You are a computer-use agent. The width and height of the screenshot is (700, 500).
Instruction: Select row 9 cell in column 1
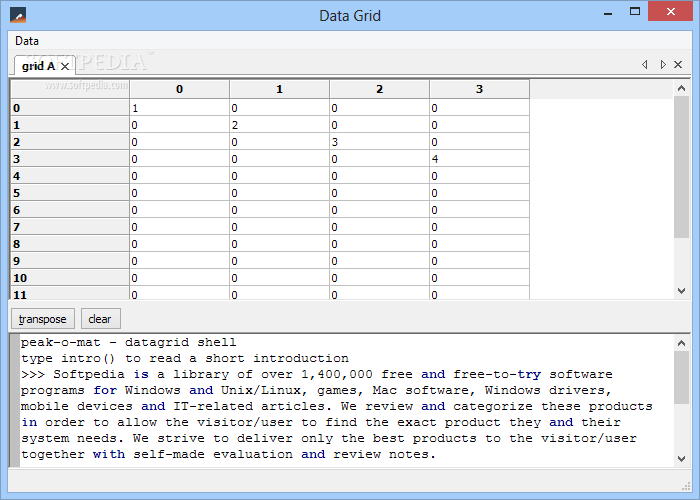(x=279, y=261)
